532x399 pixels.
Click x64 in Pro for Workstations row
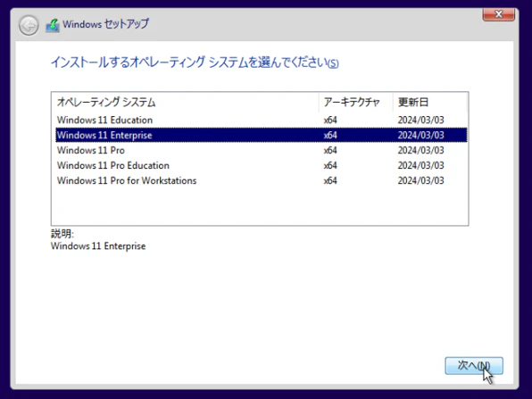coord(330,180)
